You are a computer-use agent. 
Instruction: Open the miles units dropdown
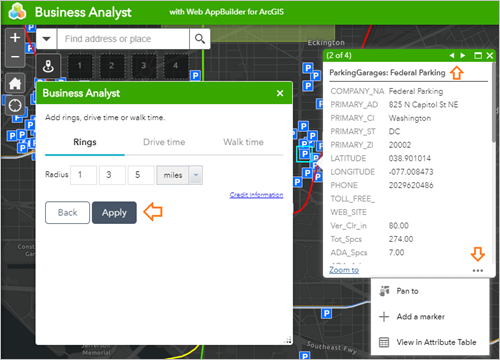click(x=180, y=175)
